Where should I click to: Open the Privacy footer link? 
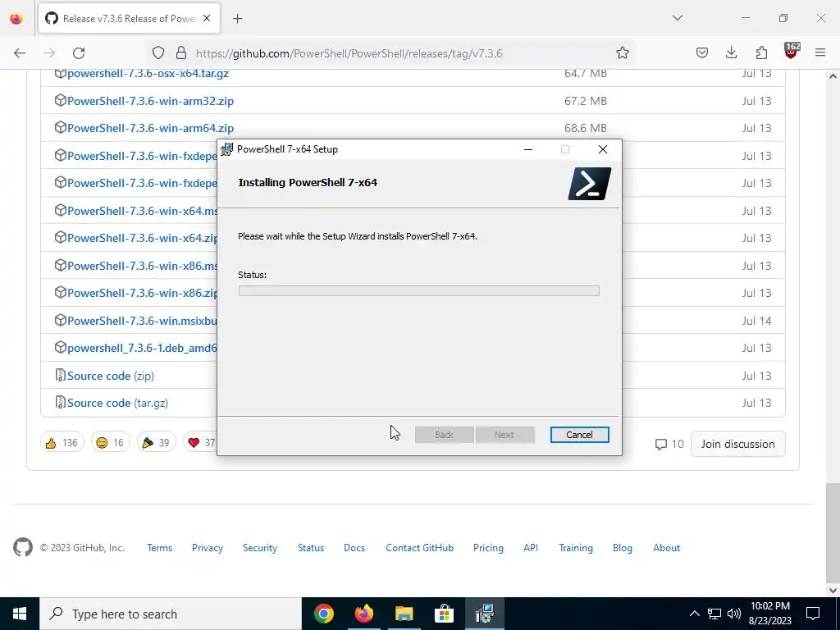point(208,548)
